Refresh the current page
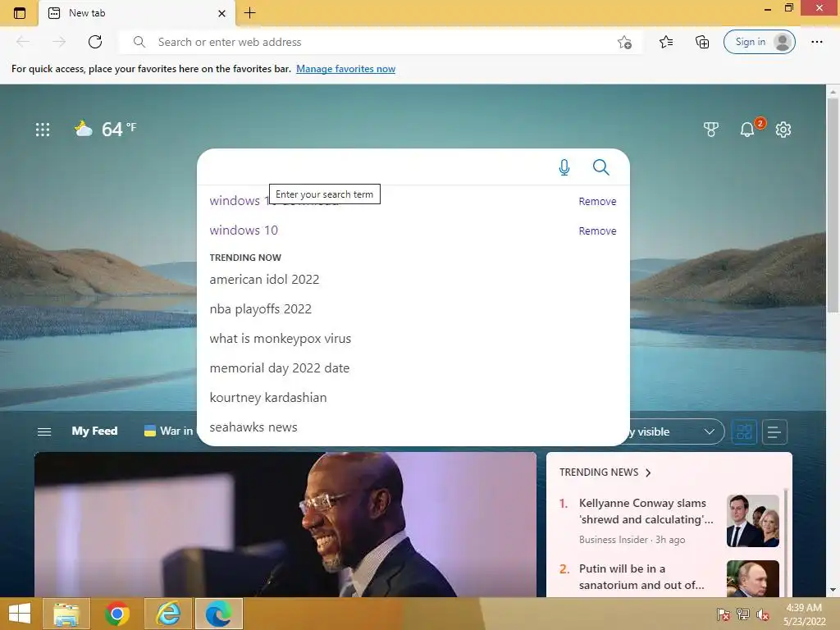This screenshot has height=630, width=840. (95, 42)
